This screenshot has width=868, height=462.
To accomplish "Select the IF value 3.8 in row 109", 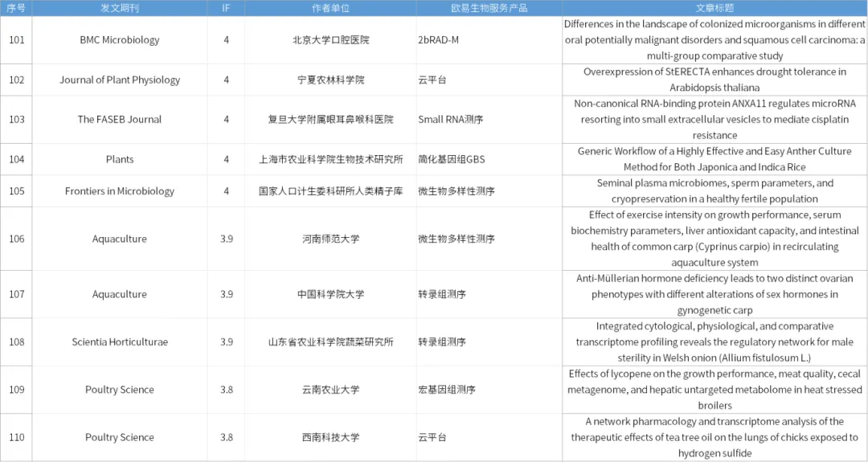I will pos(226,390).
